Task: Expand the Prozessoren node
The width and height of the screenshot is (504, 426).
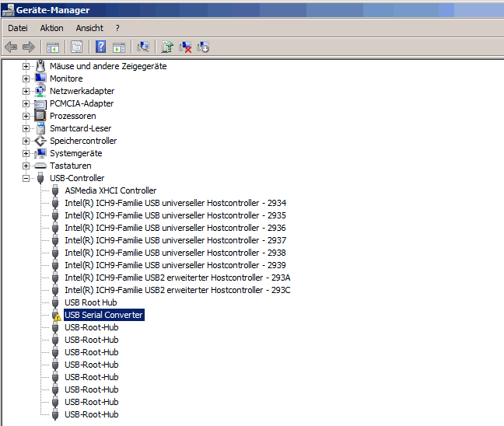Action: 26,116
